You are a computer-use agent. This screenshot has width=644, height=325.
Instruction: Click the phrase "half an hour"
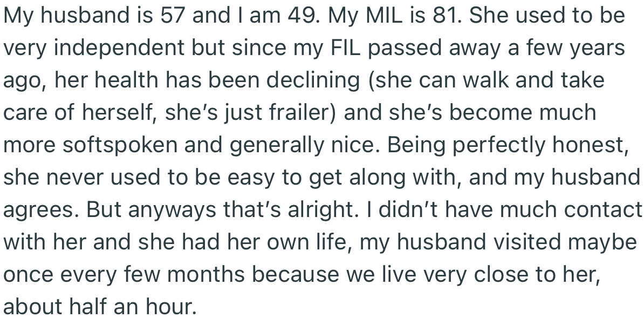tap(130, 307)
